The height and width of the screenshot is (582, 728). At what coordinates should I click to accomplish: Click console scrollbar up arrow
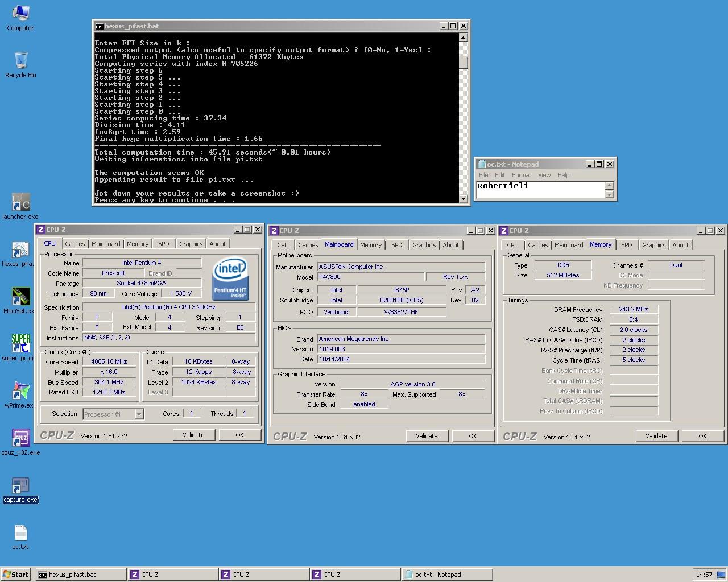pos(463,38)
